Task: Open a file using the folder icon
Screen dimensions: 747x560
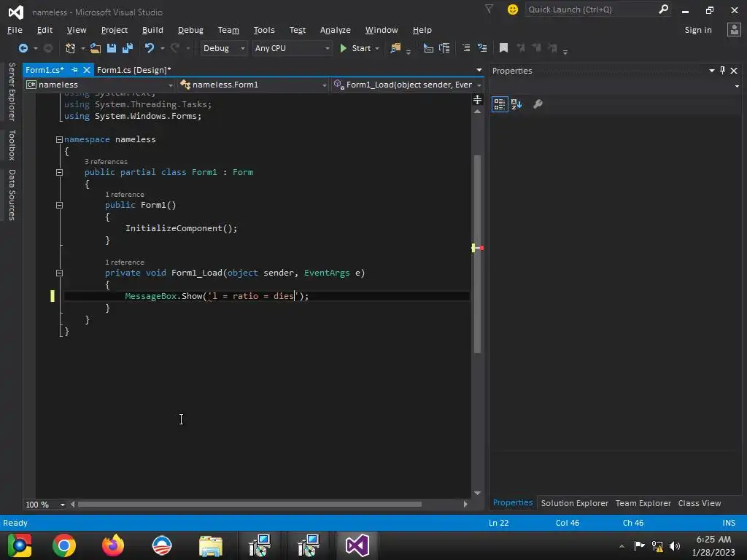Action: [x=96, y=48]
